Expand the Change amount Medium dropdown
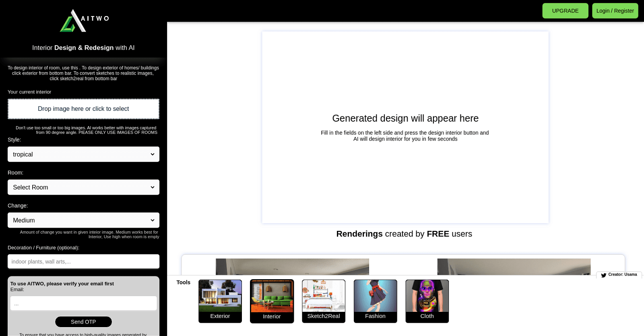 pyautogui.click(x=83, y=220)
